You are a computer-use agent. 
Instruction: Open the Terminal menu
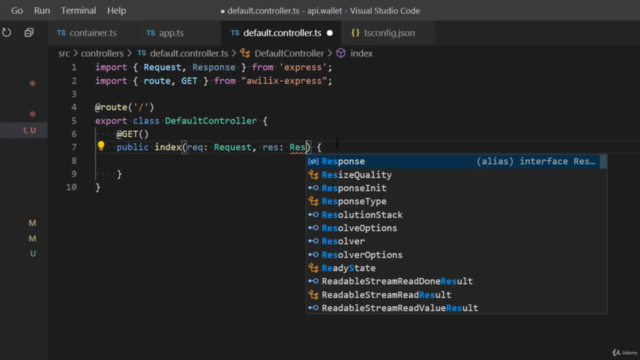tap(78, 11)
